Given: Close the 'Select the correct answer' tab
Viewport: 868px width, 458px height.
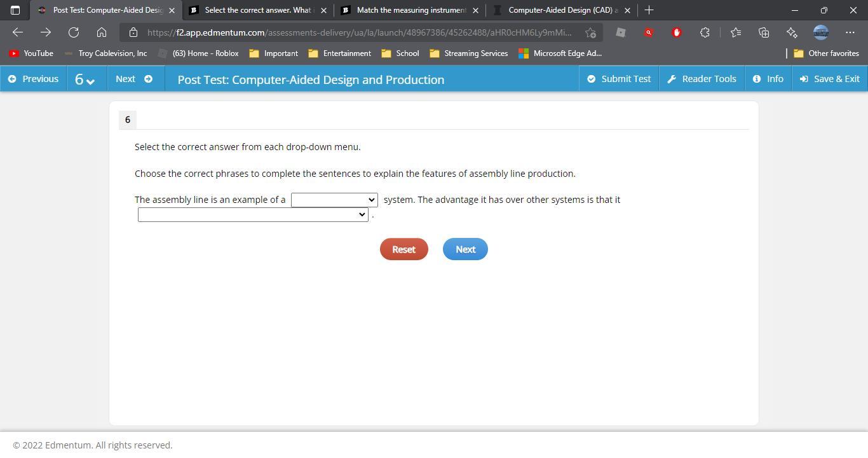Looking at the screenshot, I should 323,10.
